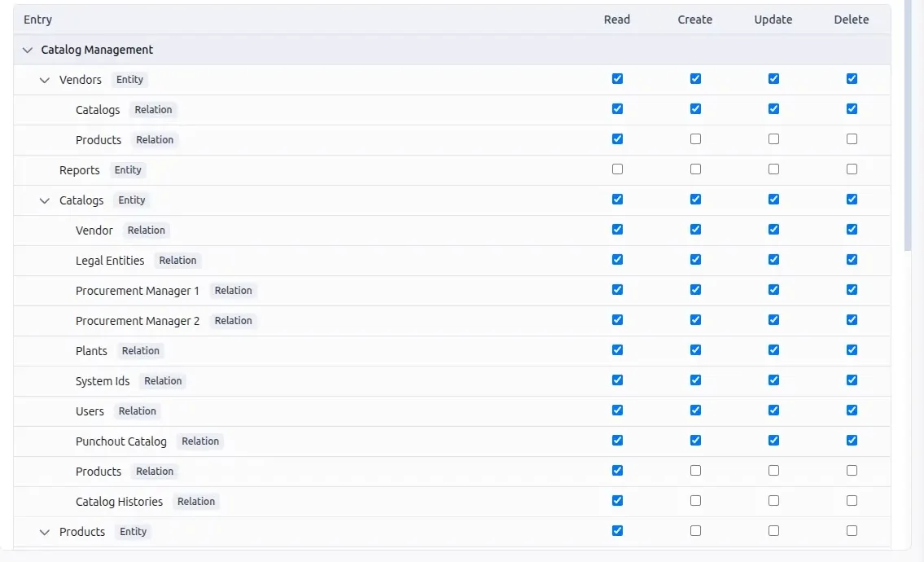924x562 pixels.
Task: Select the "Legal Entities" row label
Action: tap(110, 261)
